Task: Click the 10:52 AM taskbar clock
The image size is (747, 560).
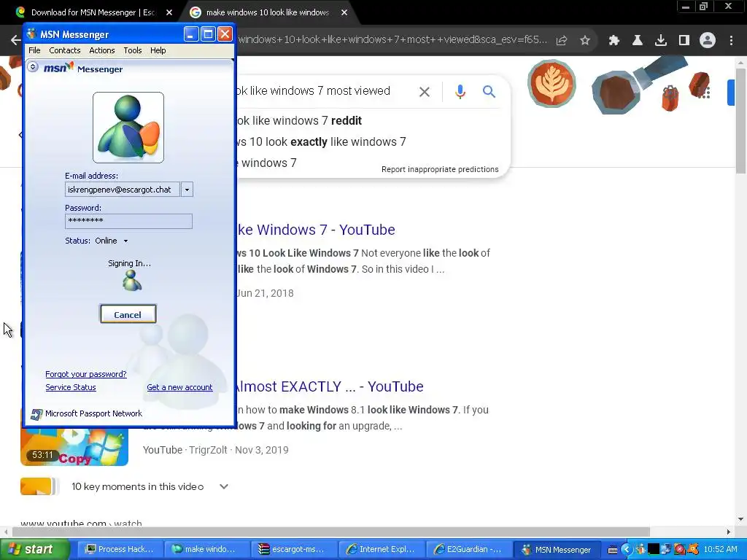Action: coord(720,550)
